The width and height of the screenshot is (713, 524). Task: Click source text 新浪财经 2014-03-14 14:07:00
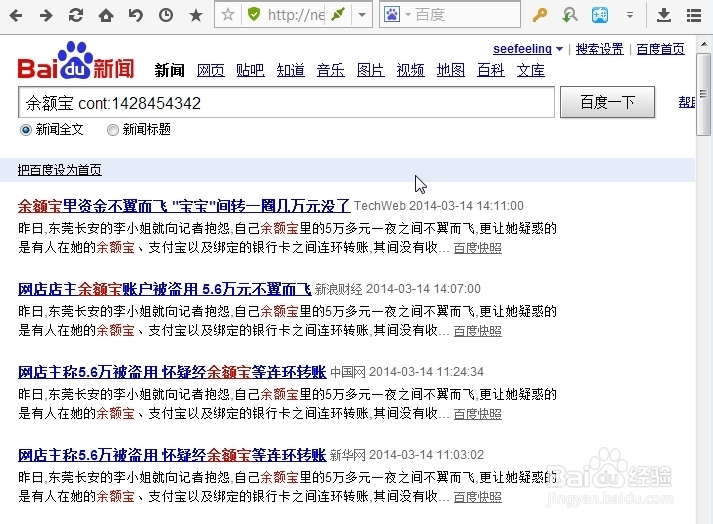pyautogui.click(x=397, y=289)
